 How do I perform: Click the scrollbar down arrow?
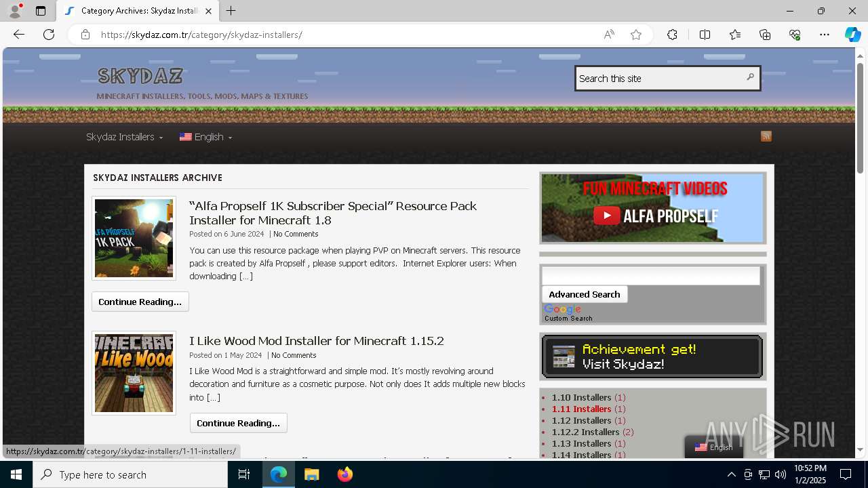click(860, 449)
